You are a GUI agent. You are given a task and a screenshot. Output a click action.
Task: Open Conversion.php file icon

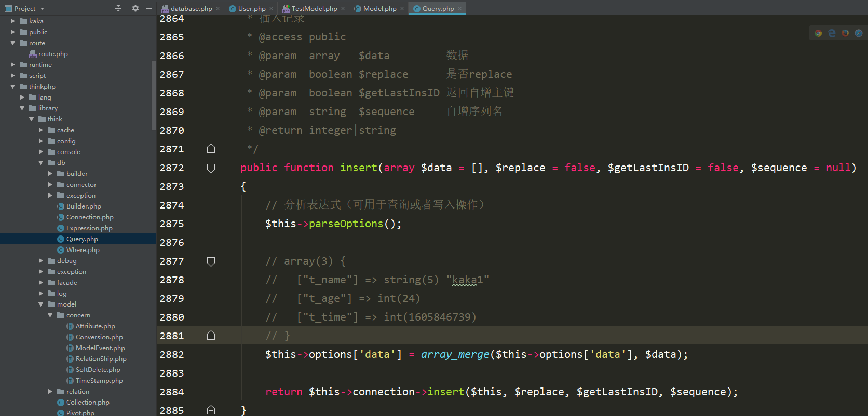70,337
